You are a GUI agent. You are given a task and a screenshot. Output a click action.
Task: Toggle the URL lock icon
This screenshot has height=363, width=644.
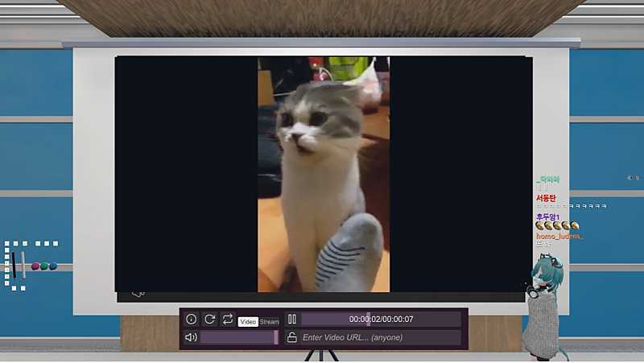point(292,337)
